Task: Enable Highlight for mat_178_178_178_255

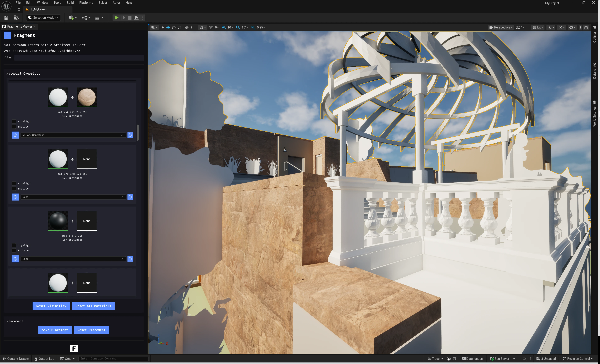Action: click(14, 183)
